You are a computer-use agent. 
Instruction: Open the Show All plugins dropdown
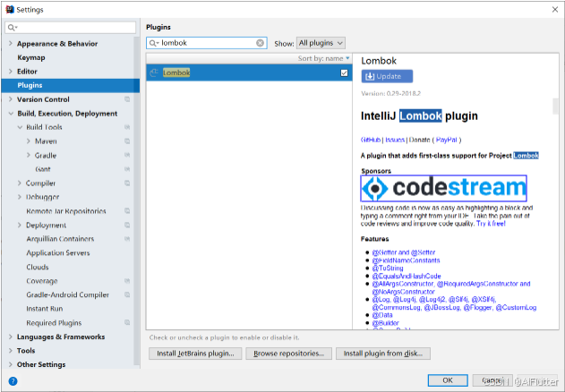click(x=321, y=43)
